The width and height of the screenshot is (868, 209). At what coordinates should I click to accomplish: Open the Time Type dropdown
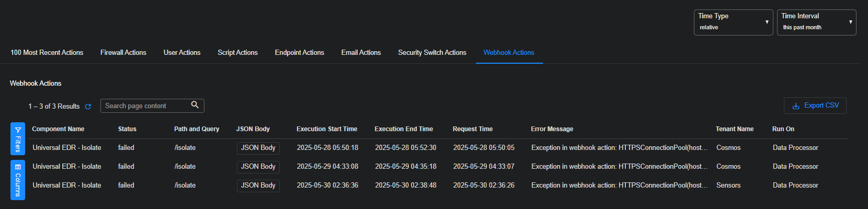(x=733, y=22)
